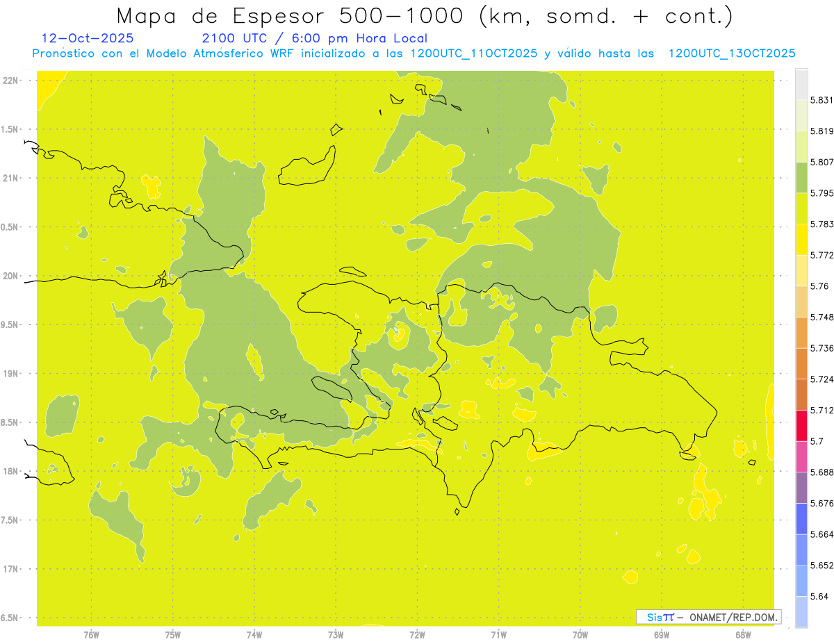Select the '19N' latitude label
This screenshot has width=834, height=644.
coord(11,374)
